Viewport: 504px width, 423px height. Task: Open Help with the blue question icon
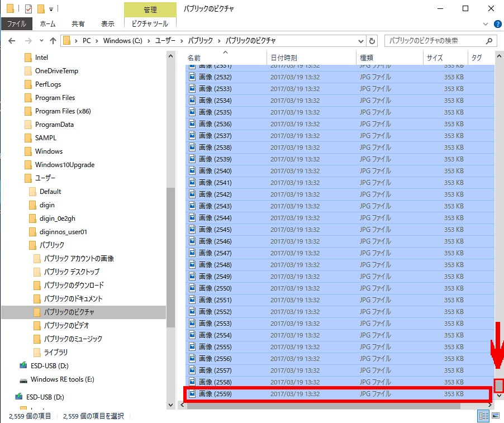[x=497, y=24]
